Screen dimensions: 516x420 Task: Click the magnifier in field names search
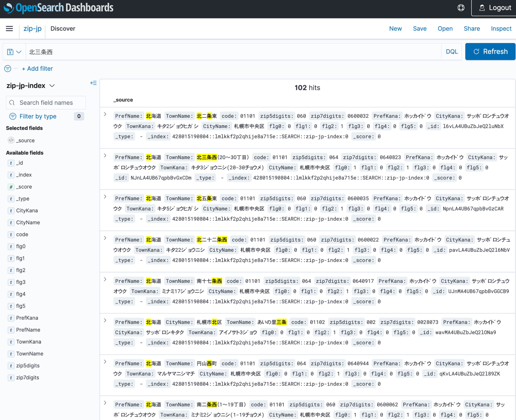pyautogui.click(x=12, y=103)
